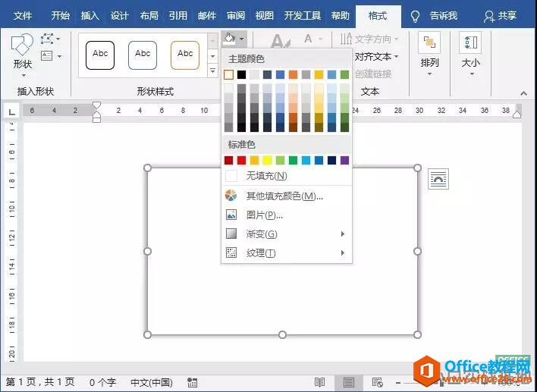Click the 告诉我 lightbulb icon
The image size is (537, 392).
(415, 16)
